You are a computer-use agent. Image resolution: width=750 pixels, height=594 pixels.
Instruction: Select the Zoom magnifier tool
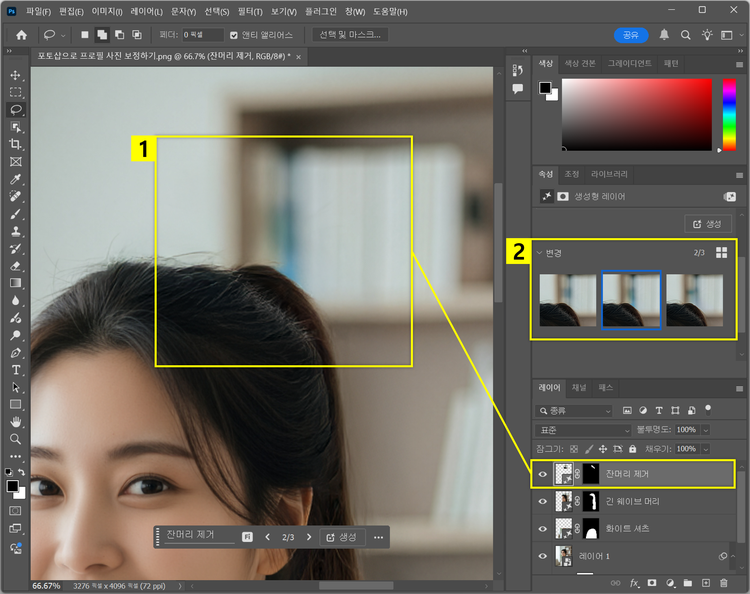pyautogui.click(x=15, y=439)
